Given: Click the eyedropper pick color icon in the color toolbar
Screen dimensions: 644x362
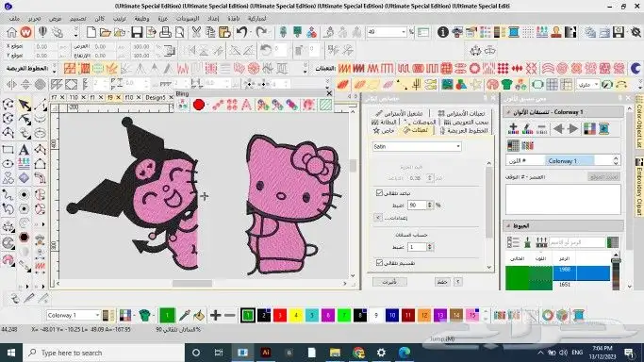Looking at the screenshot, I should point(185,315).
